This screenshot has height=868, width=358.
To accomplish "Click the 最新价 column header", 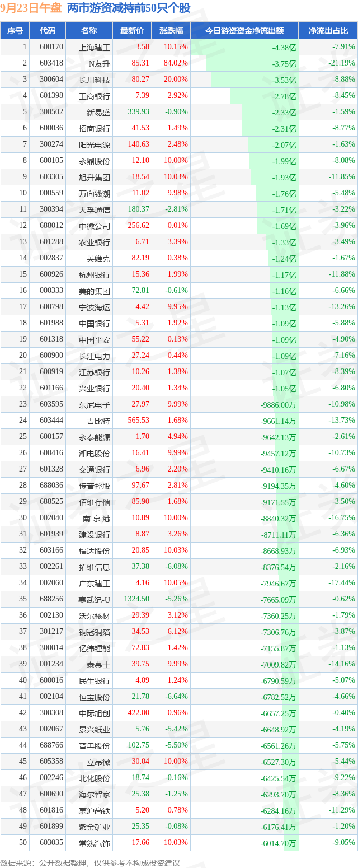I will point(131,31).
